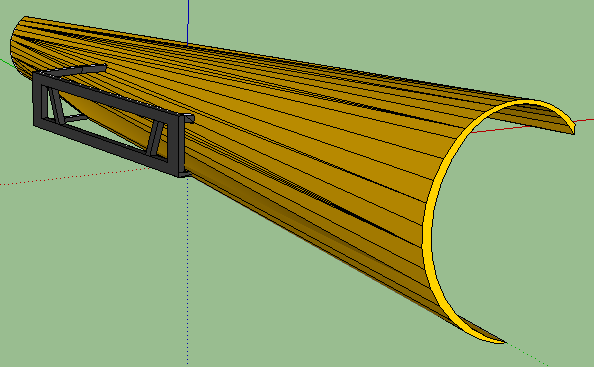Click the frame's right vertical post

pyautogui.click(x=181, y=146)
